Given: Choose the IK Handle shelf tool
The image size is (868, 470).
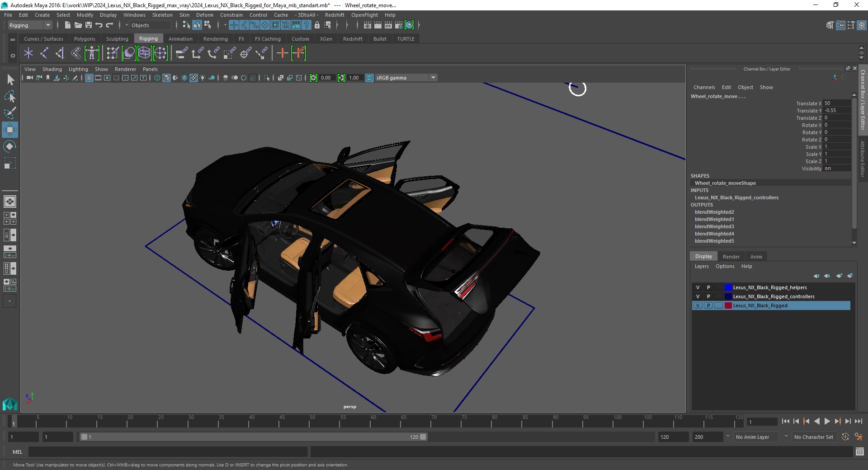Looking at the screenshot, I should [x=60, y=53].
